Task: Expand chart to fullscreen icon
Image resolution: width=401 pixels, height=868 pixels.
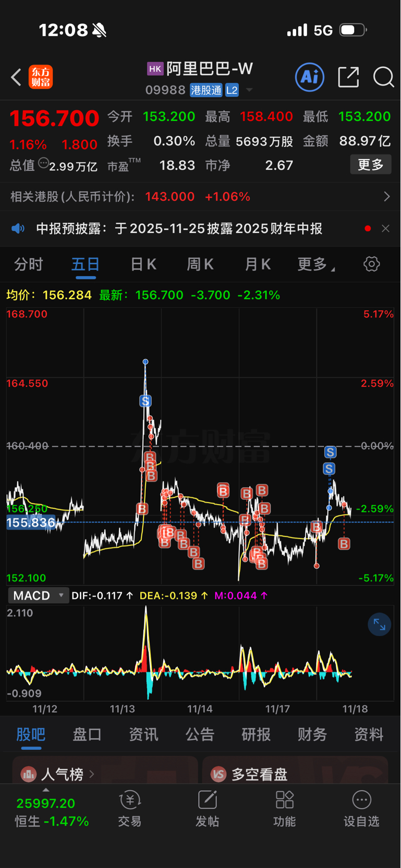Action: [379, 624]
